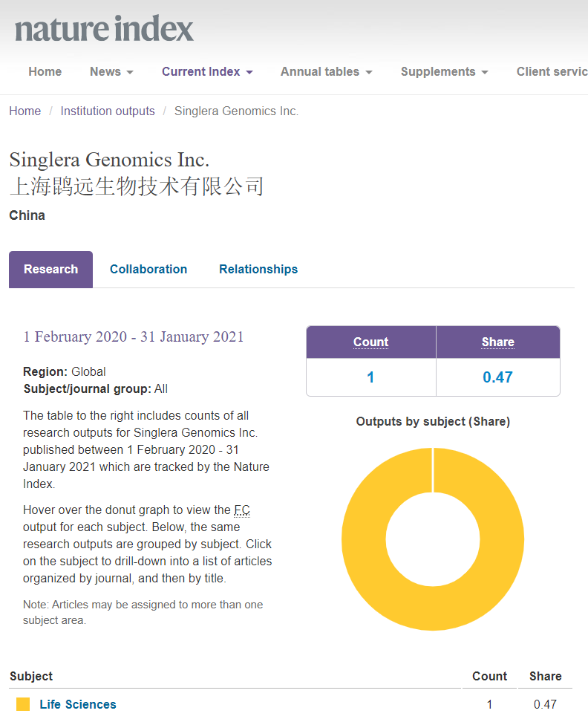
Task: Expand the Supplements menu
Action: click(444, 72)
